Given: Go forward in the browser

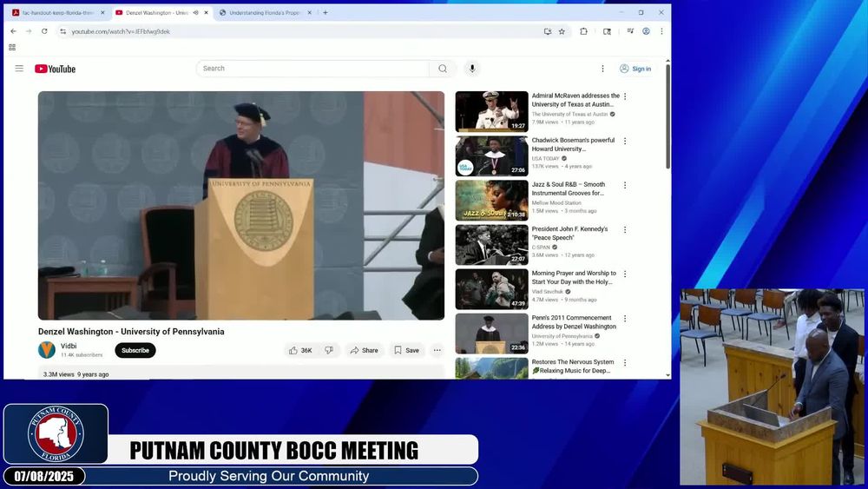Looking at the screenshot, I should pos(29,31).
